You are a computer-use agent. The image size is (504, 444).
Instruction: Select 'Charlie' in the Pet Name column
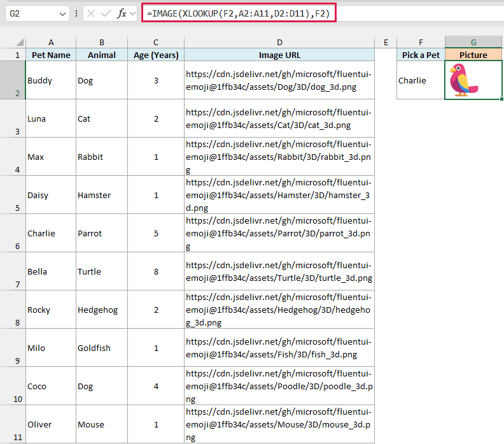[x=51, y=233]
